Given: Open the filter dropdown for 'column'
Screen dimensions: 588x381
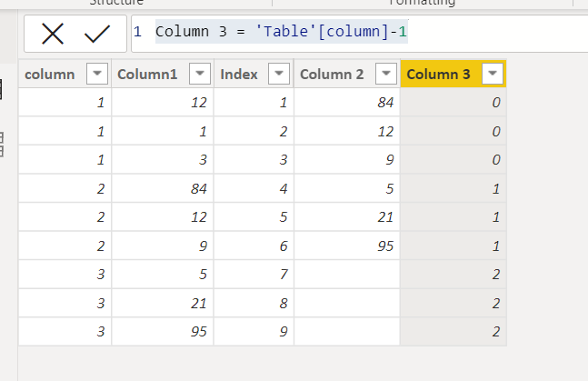Looking at the screenshot, I should [97, 73].
